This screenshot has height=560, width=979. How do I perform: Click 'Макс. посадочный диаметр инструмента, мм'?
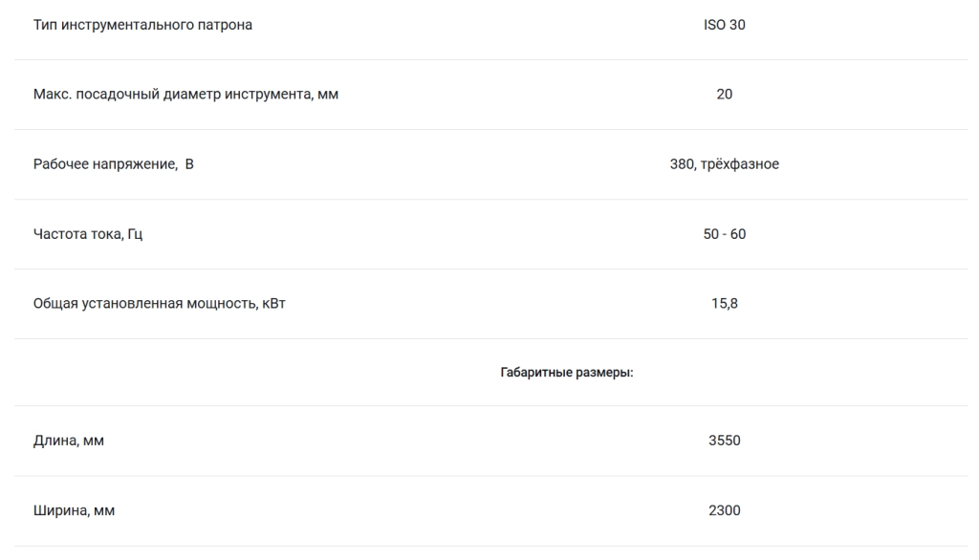tap(185, 95)
